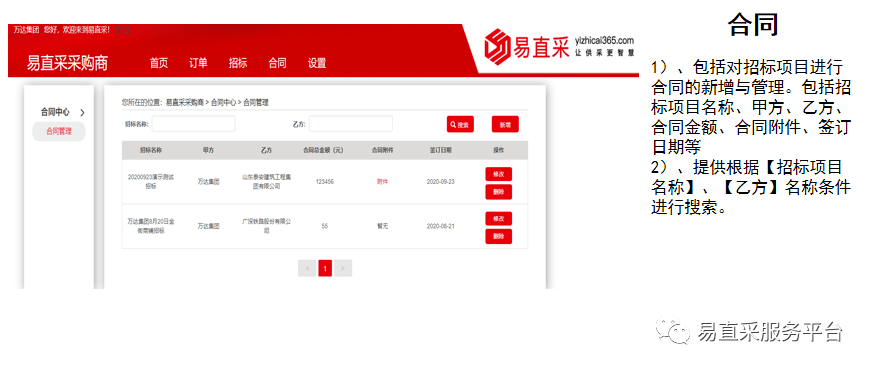The width and height of the screenshot is (872, 370).
Task: Click 合同中心 in the breadcrumb
Action: (224, 103)
